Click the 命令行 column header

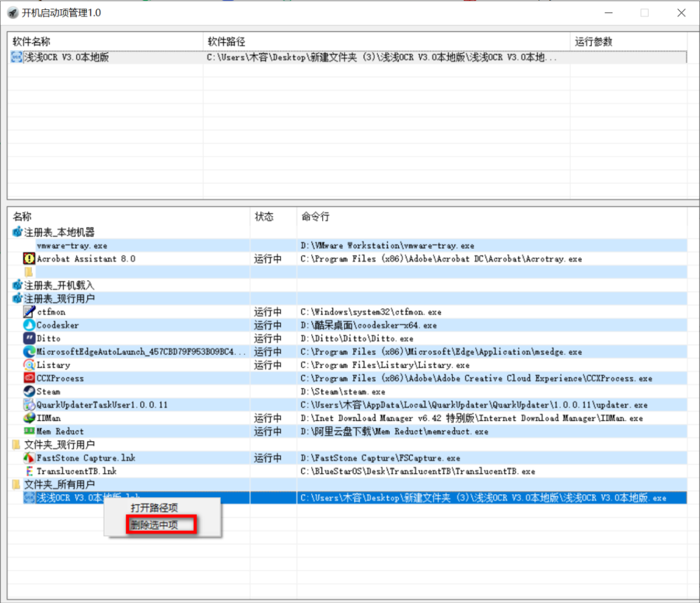pos(315,217)
